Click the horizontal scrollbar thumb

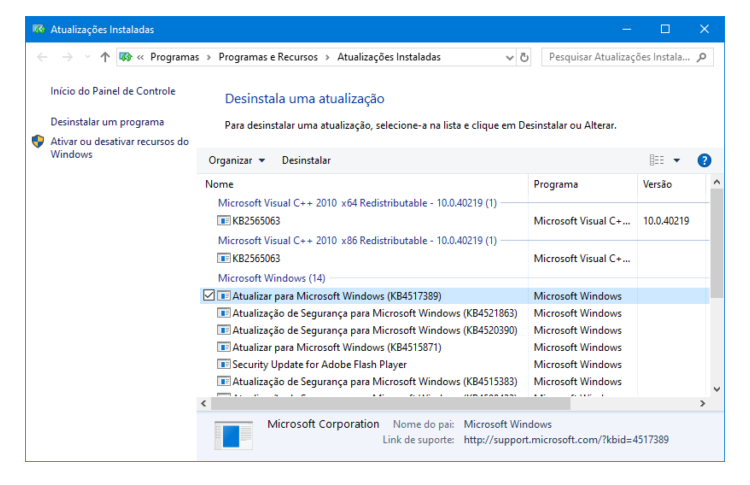click(391, 404)
